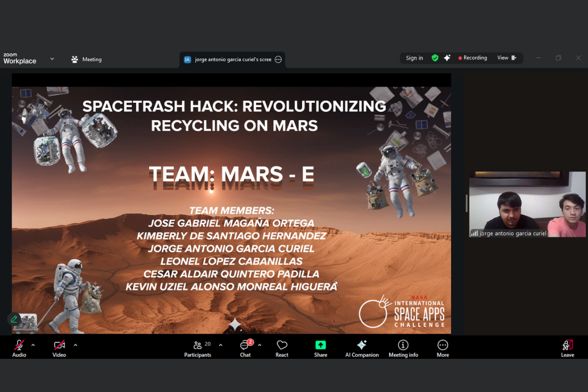The image size is (588, 392).
Task: Show Meeting info
Action: pyautogui.click(x=403, y=348)
